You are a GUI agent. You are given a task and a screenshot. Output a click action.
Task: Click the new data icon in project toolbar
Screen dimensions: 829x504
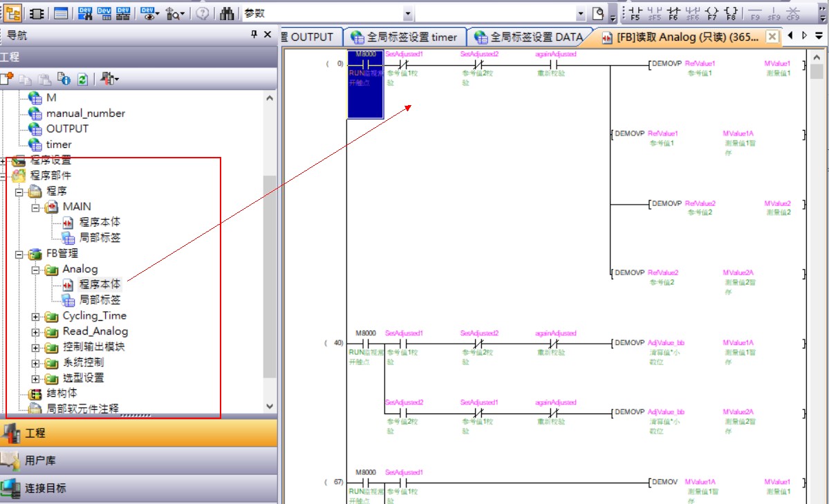(x=7, y=80)
